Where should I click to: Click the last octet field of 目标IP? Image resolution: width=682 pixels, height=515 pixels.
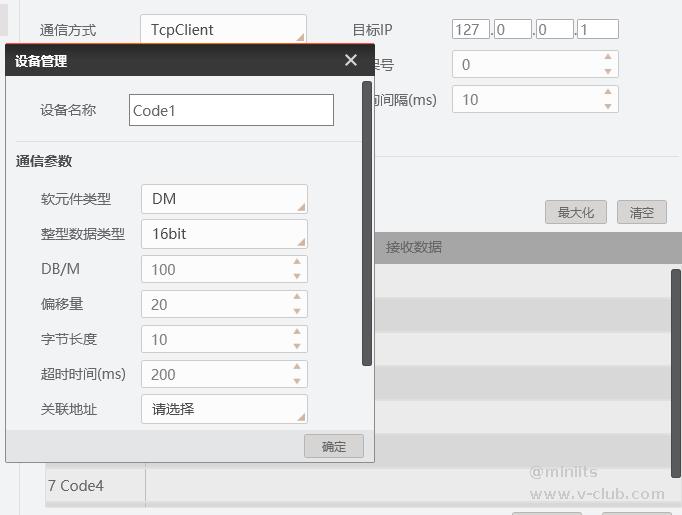tap(597, 30)
